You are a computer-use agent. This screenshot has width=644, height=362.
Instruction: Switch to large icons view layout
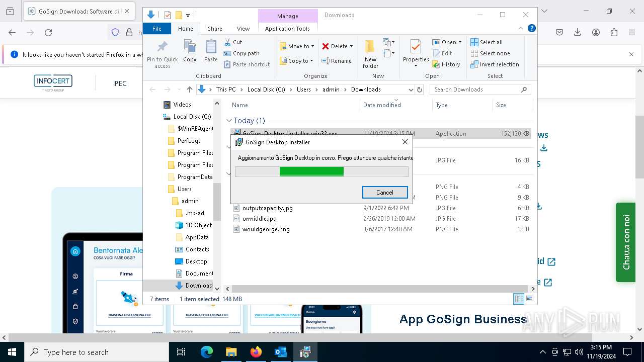(529, 299)
